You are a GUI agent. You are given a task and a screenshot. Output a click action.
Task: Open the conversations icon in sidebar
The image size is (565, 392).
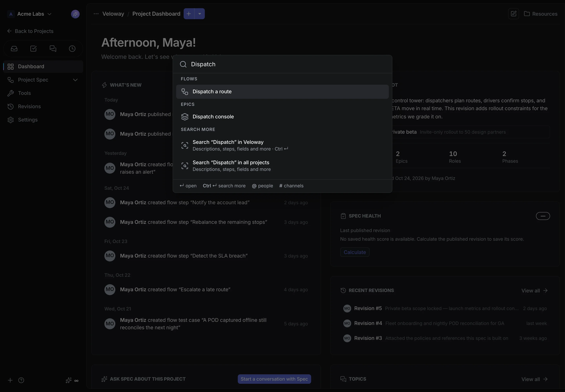53,49
